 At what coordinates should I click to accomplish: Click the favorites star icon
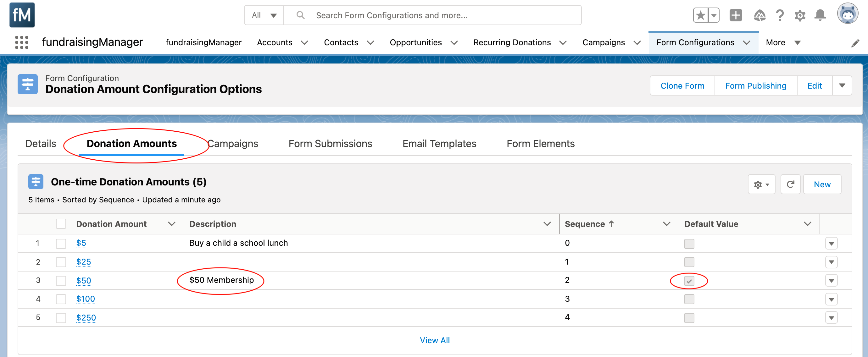pyautogui.click(x=701, y=15)
